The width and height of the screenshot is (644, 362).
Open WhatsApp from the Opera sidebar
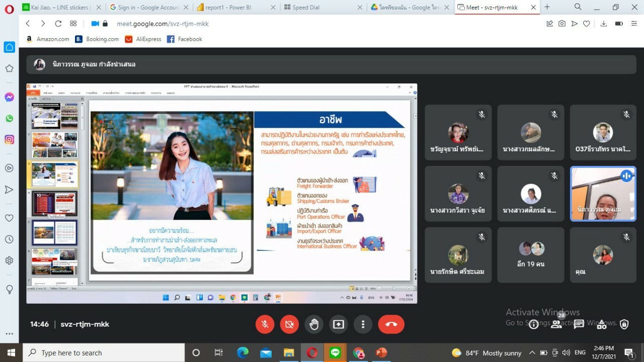coord(9,119)
